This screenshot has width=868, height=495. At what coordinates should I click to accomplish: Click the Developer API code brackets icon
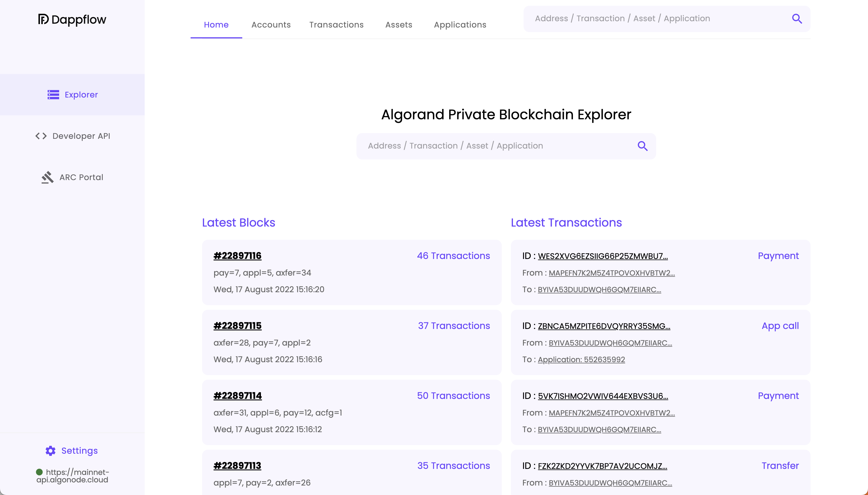41,136
